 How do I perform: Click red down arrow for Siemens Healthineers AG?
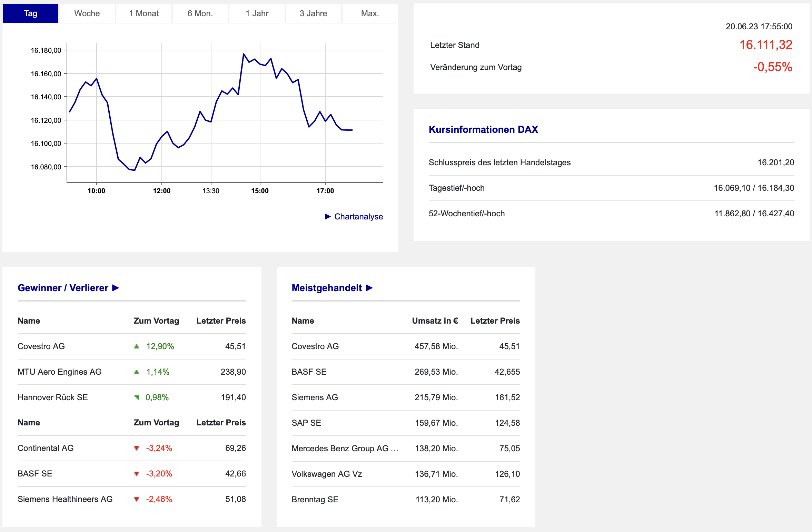(x=137, y=499)
